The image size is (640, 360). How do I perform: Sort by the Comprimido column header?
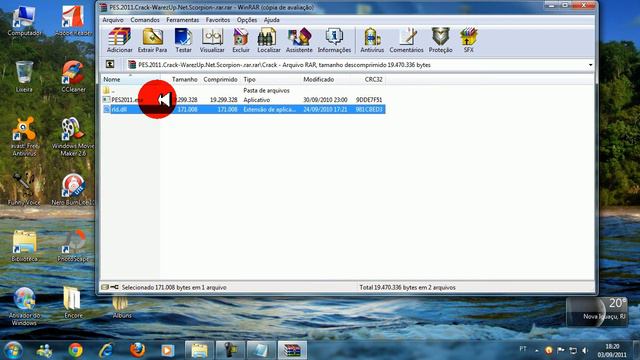coord(220,79)
